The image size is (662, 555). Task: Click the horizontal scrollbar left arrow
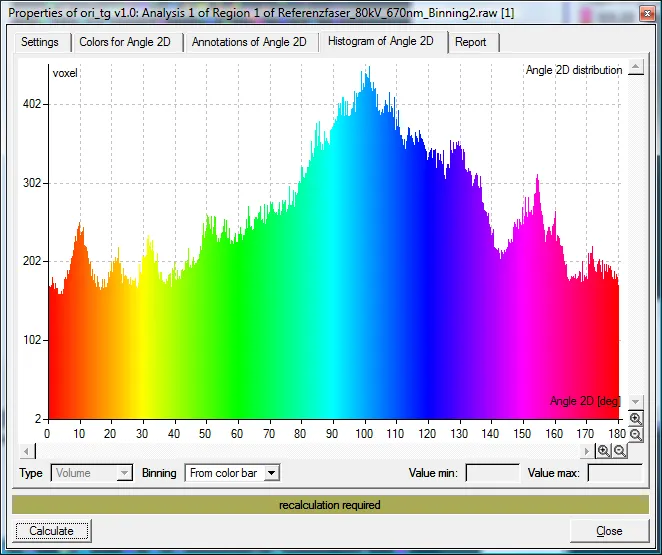(27, 451)
